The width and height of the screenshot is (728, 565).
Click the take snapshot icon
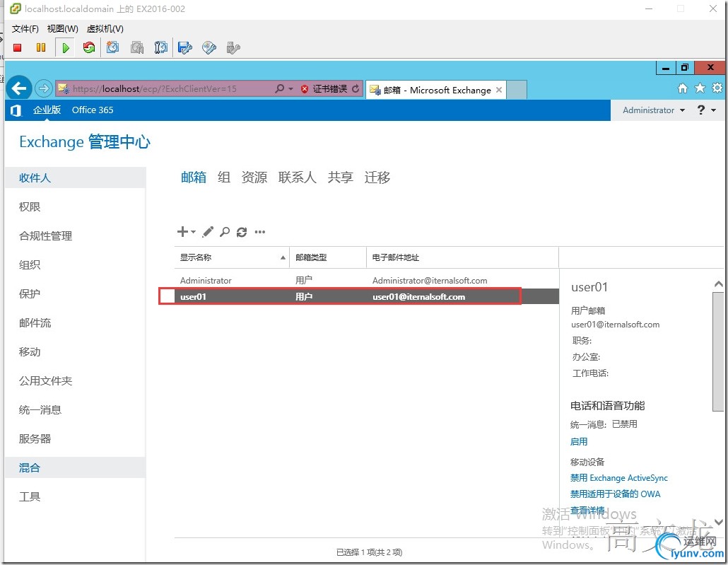(113, 47)
